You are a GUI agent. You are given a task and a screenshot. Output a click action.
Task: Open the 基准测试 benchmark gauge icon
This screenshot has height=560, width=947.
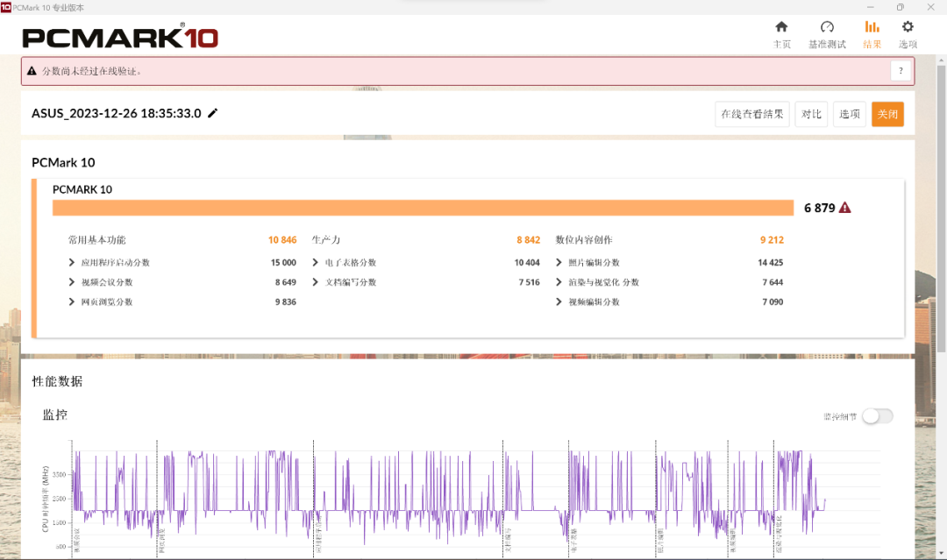tap(827, 27)
